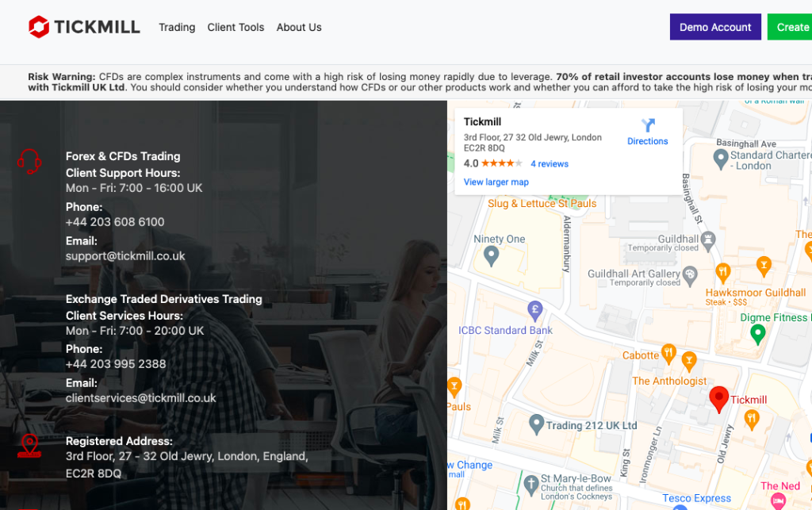Select the ICBC Standard Bank map marker
Viewport: 812px width, 510px height.
(x=536, y=309)
